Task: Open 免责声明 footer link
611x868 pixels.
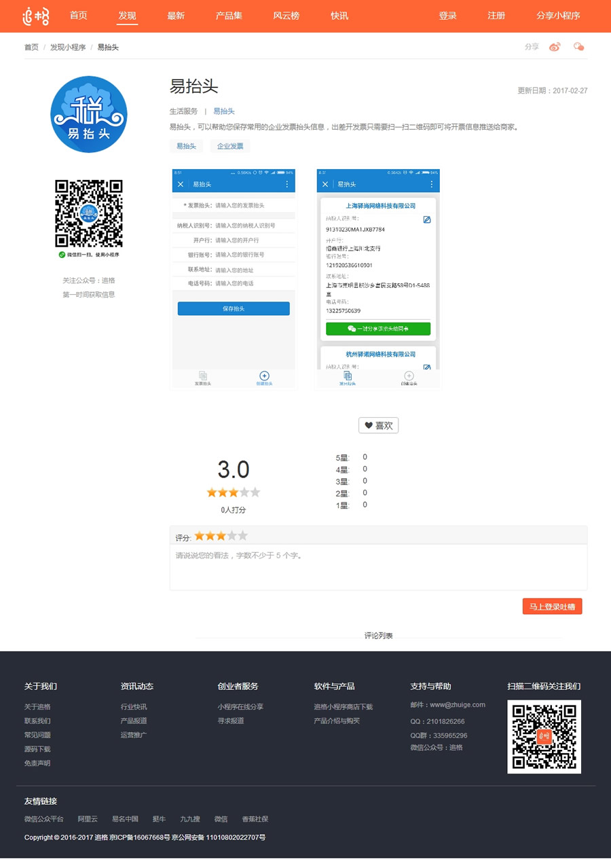Action: [x=37, y=763]
